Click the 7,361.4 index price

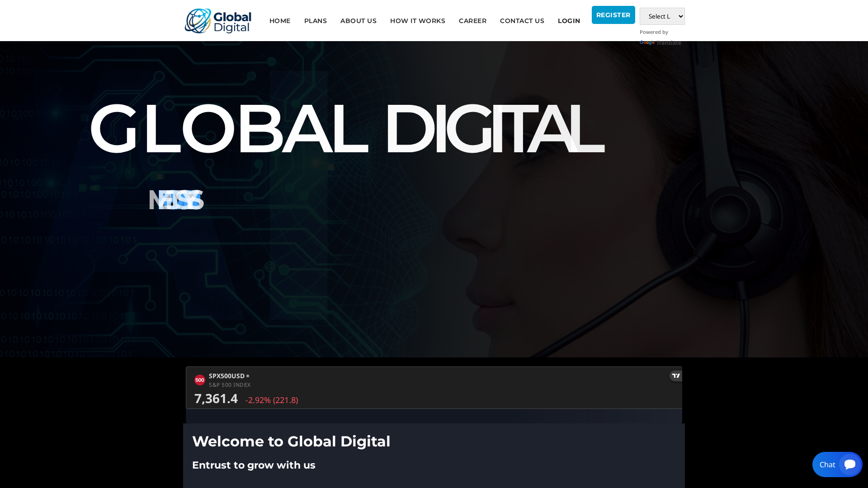pyautogui.click(x=216, y=399)
